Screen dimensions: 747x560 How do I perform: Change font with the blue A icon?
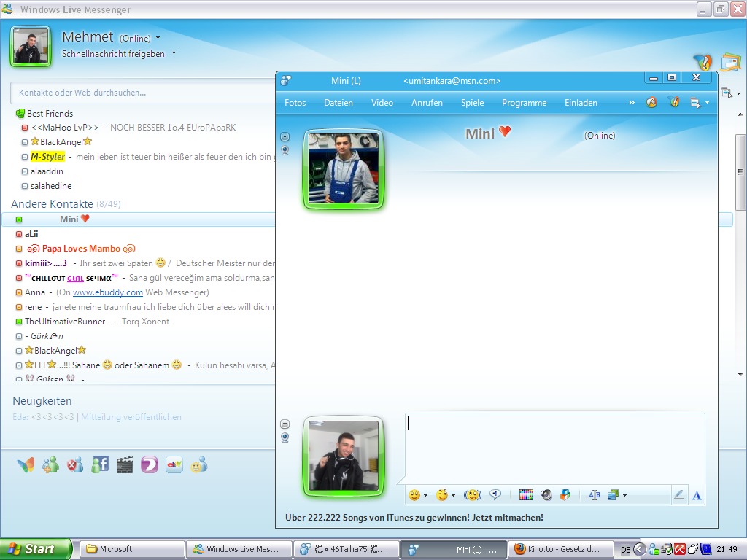click(x=697, y=496)
